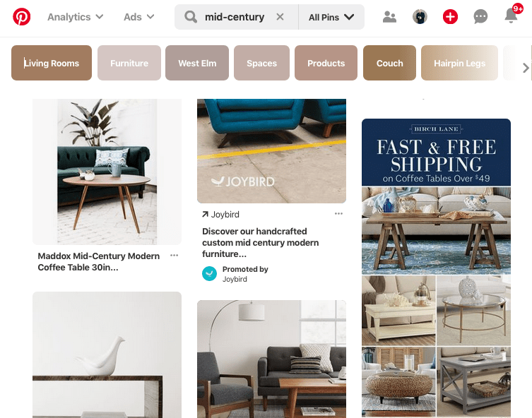Viewport: 532px width, 418px height.
Task: Select the Hairpin Legs topic chip
Action: 459,63
